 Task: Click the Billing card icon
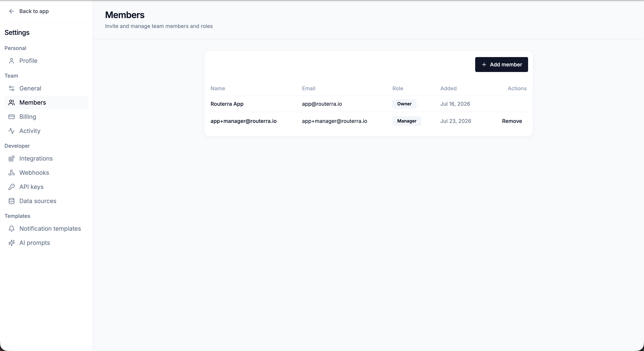click(12, 117)
